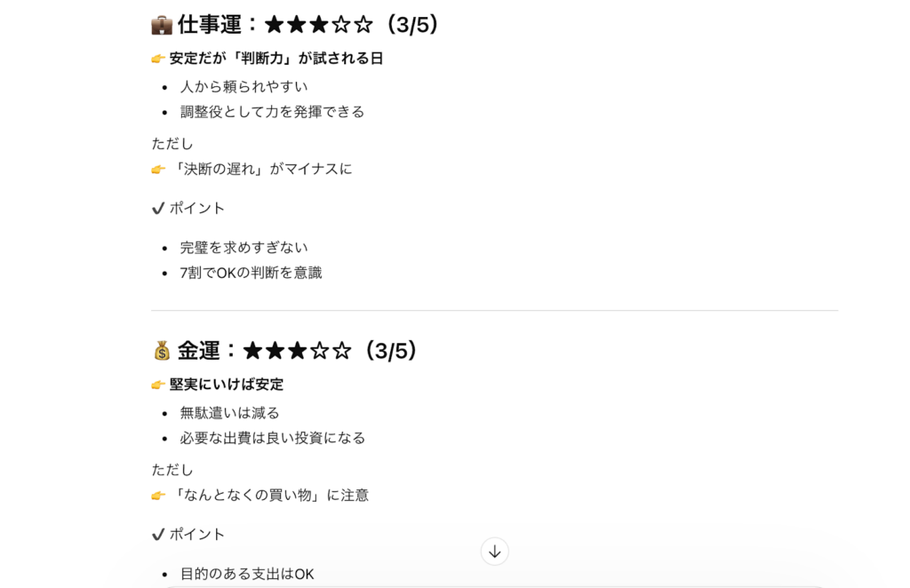Click the first star in 仕事運 rating
The image size is (910, 588).
275,25
